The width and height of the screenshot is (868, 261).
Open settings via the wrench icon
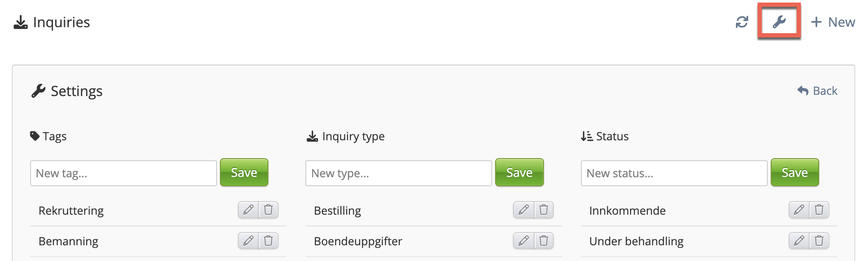point(779,22)
